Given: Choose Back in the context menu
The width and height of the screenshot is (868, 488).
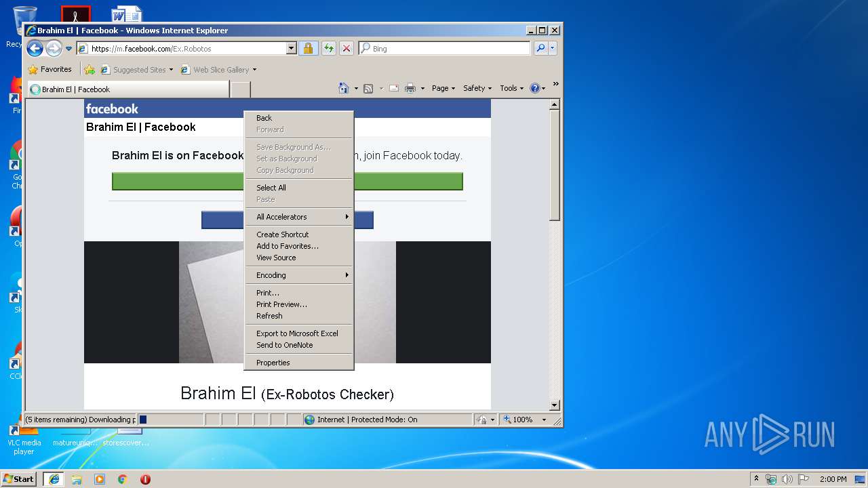Looking at the screenshot, I should (298, 118).
